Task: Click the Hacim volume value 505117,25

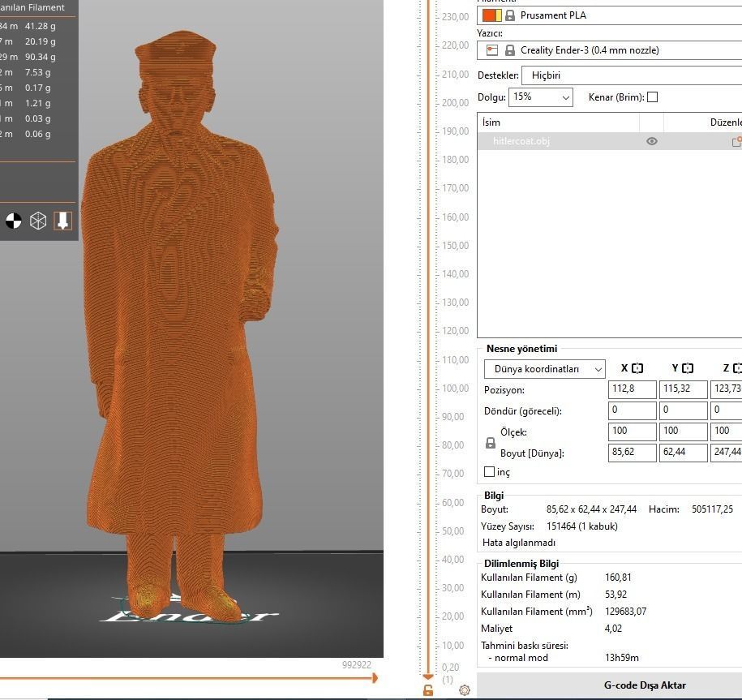Action: coord(712,509)
